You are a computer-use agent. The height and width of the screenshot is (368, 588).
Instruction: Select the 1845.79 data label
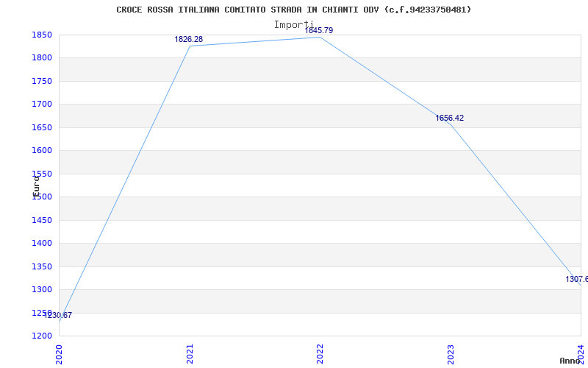tap(319, 30)
